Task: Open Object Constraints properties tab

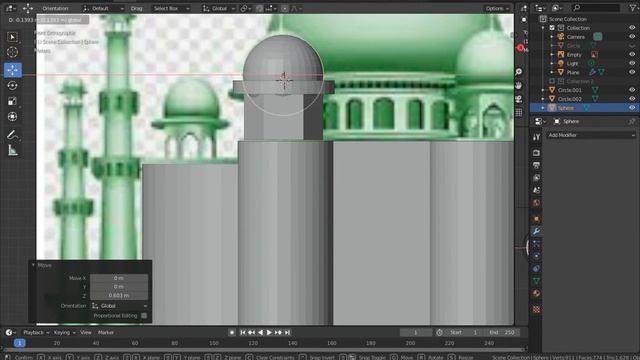Action: [536, 269]
